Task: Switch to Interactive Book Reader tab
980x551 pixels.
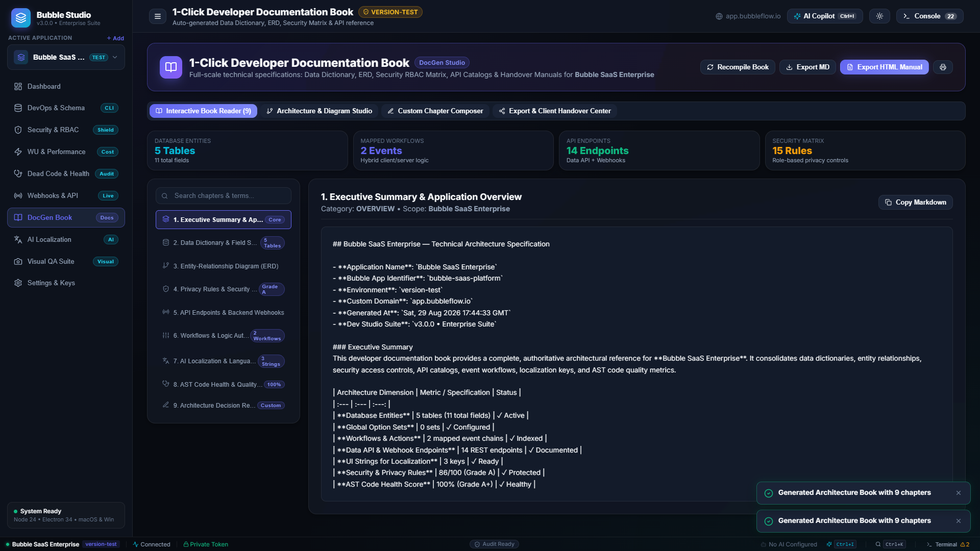Action: 203,111
